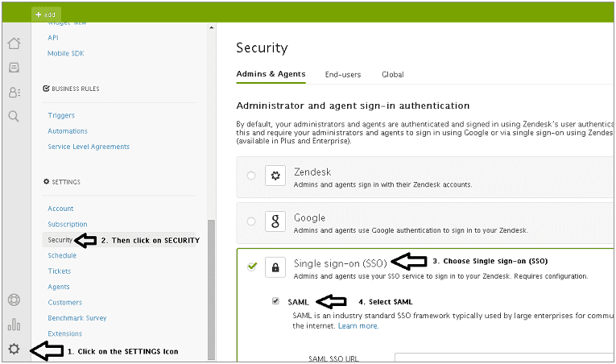
Task: Switch to the End-users tab
Action: (x=343, y=75)
